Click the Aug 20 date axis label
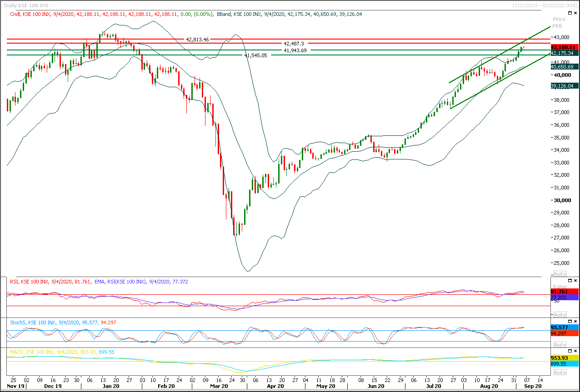 pos(489,386)
